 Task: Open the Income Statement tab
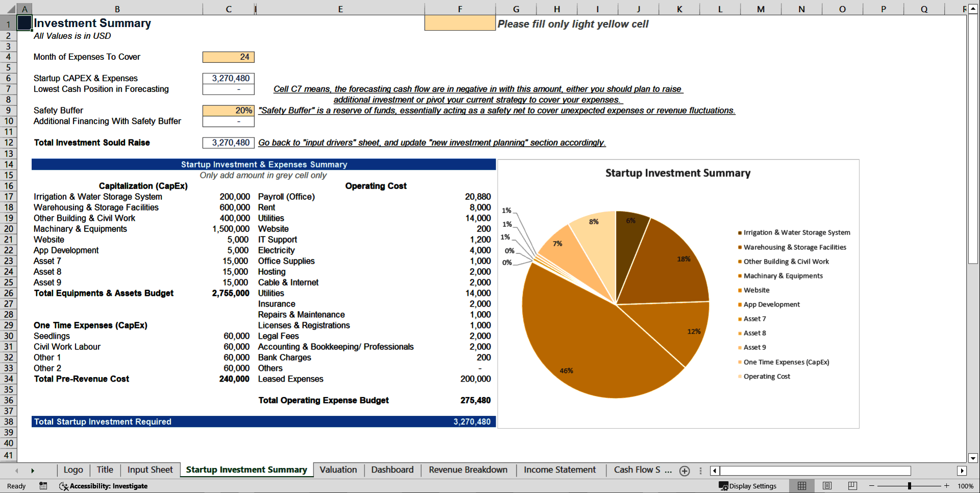(x=559, y=470)
